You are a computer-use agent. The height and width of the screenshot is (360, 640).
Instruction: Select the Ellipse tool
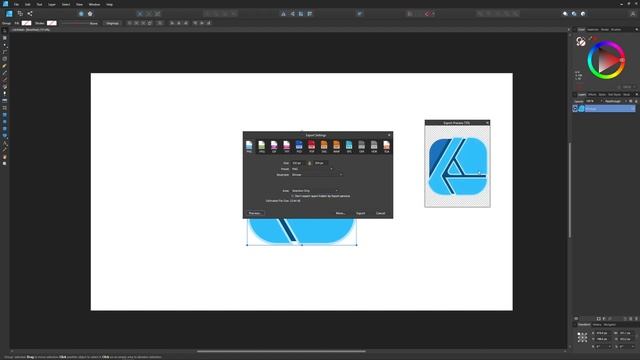4,122
